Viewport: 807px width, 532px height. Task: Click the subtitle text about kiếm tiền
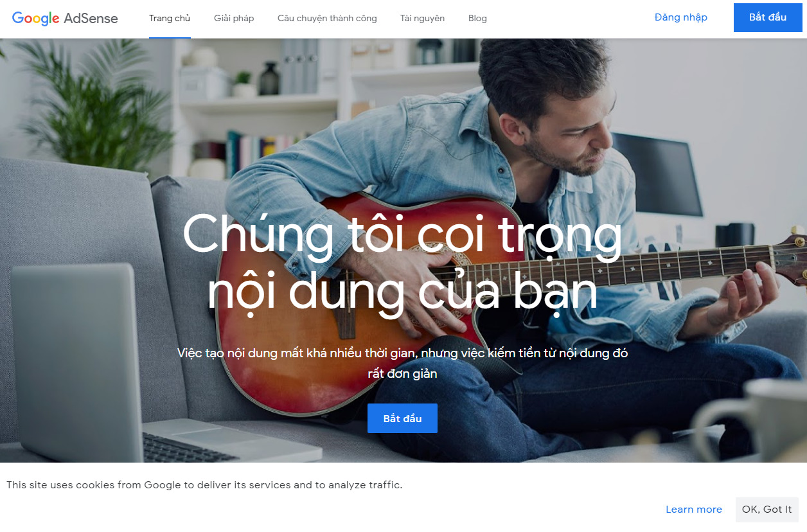point(403,363)
